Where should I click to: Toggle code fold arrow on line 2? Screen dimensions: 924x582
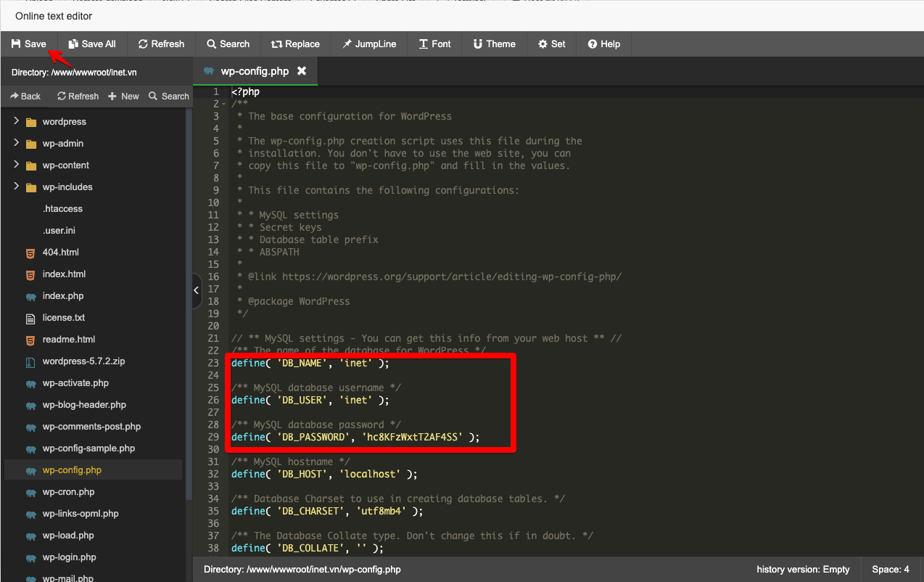coord(223,104)
